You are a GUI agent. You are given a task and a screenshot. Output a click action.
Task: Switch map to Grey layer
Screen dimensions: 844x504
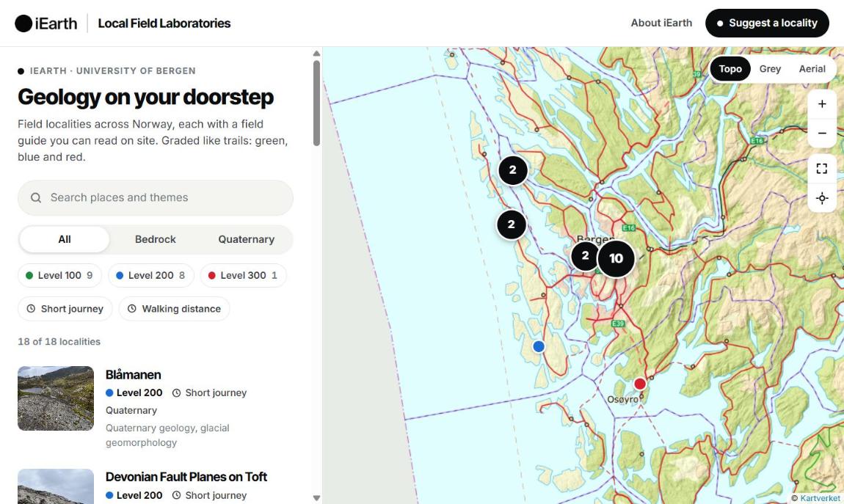(770, 69)
